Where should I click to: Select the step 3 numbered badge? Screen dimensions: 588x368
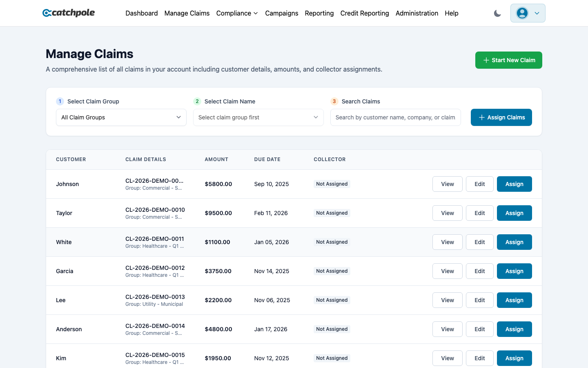(x=334, y=101)
